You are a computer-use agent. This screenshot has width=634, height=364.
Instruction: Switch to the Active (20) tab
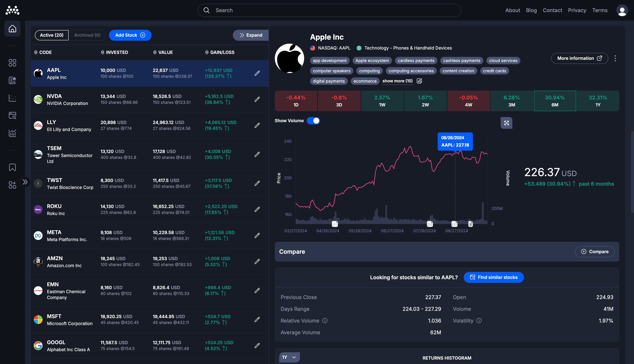[x=52, y=35]
